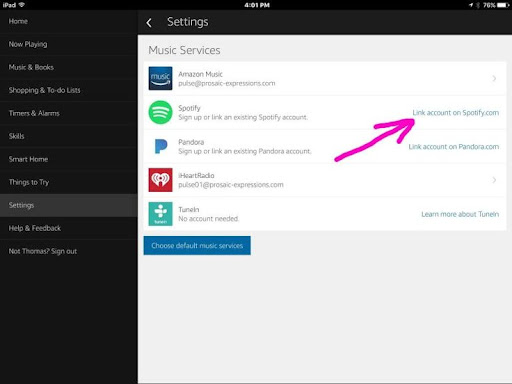
Task: Open the Skills menu item
Action: [x=69, y=136]
